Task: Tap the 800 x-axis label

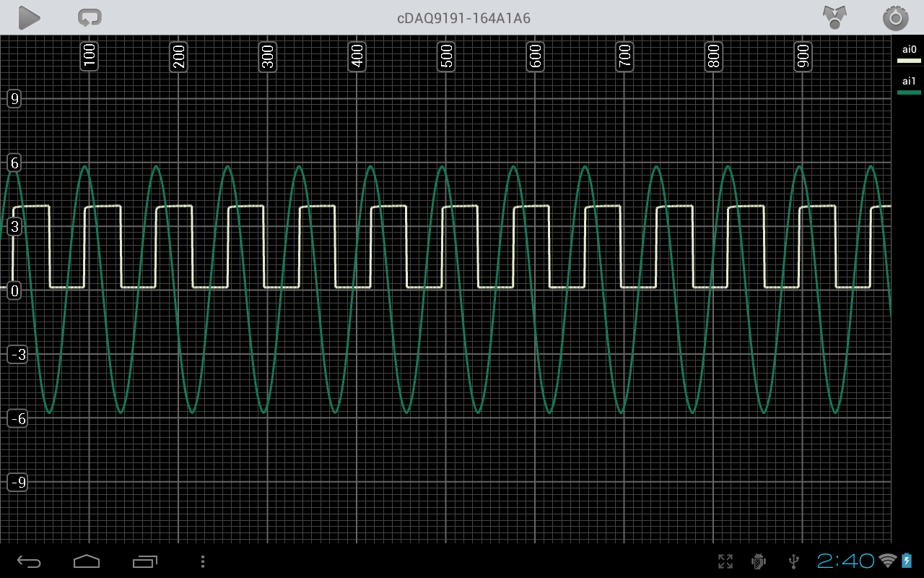Action: pos(713,56)
